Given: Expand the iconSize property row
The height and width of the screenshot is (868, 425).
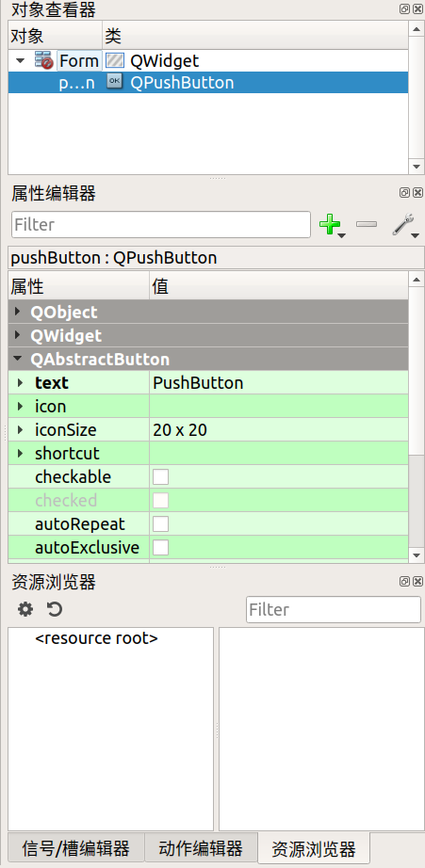Looking at the screenshot, I should tap(21, 429).
